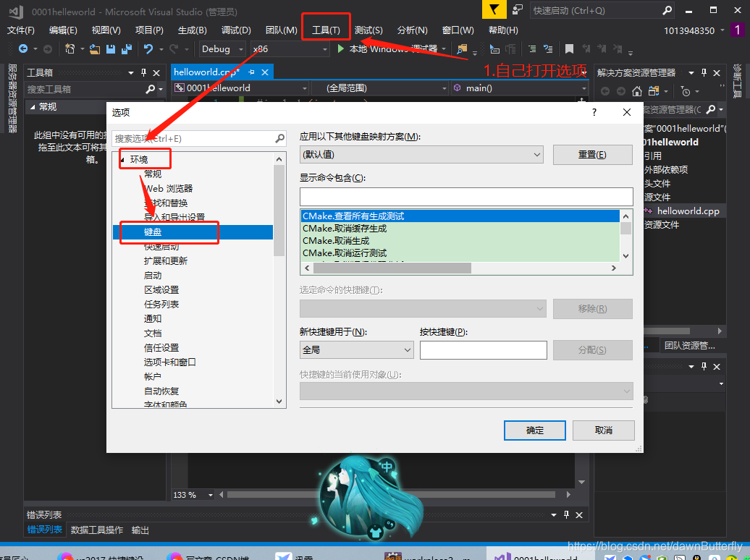The height and width of the screenshot is (560, 750).
Task: Open the 133 % zoom dropdown
Action: [211, 495]
